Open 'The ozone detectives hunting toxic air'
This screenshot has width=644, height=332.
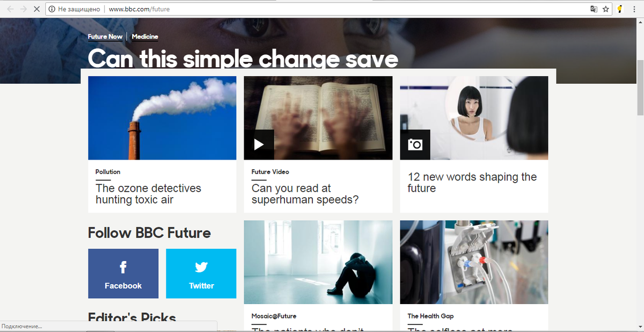coord(148,194)
